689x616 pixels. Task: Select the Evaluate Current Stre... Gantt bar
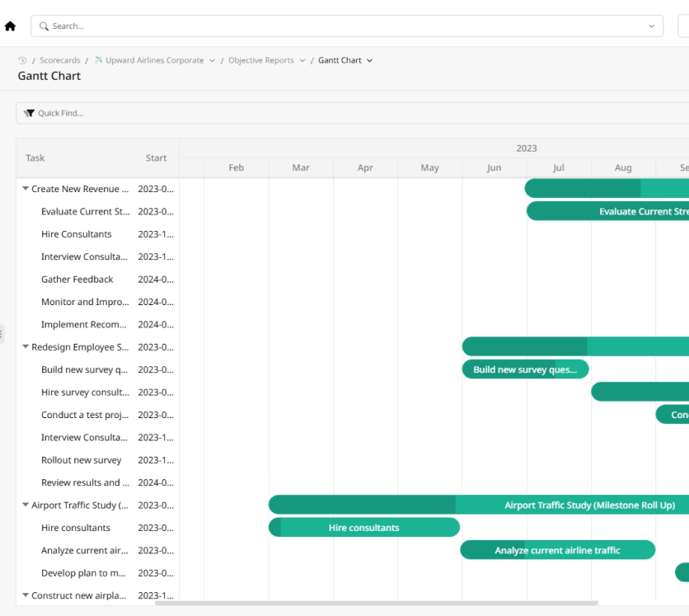(607, 211)
